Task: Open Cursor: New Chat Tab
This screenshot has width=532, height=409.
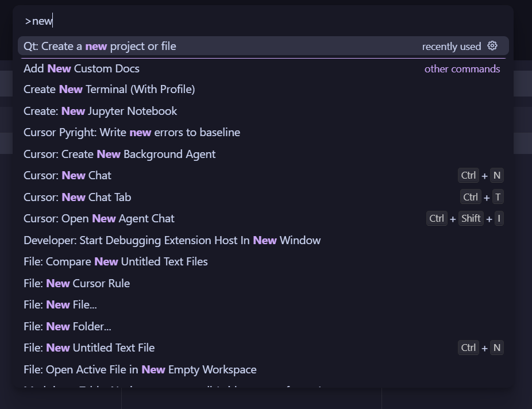Action: click(x=78, y=197)
